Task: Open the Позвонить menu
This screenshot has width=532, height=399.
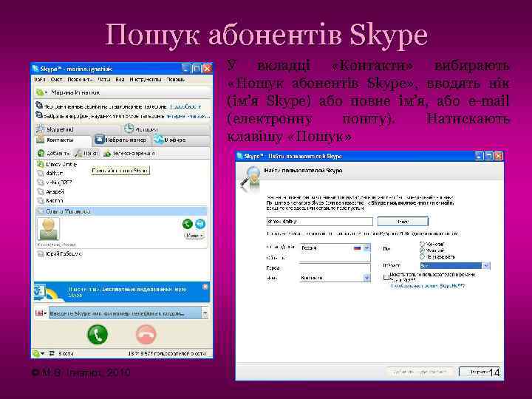Action: tap(80, 79)
